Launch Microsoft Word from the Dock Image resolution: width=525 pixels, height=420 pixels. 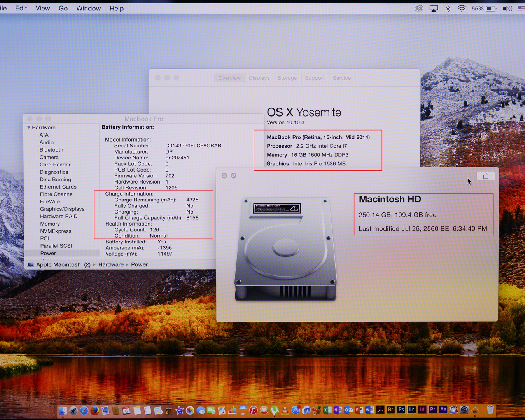(x=369, y=410)
